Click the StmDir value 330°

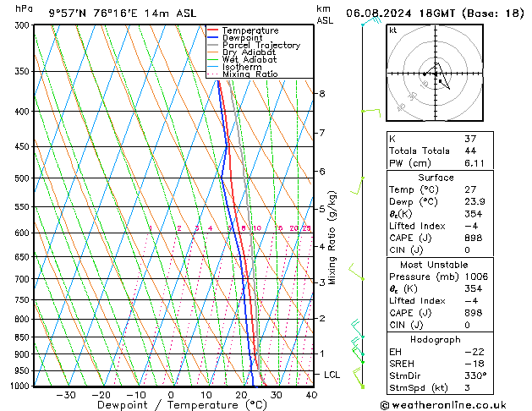[x=475, y=375]
